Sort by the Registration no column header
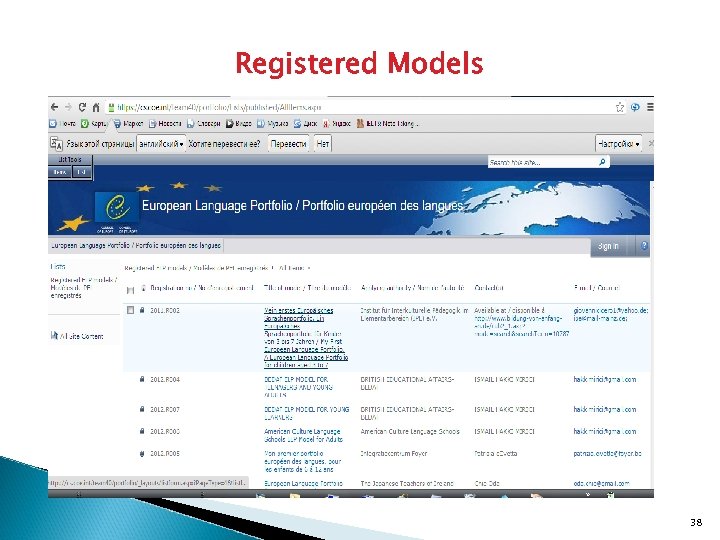Screen dimensions: 720x540 [x=202, y=287]
